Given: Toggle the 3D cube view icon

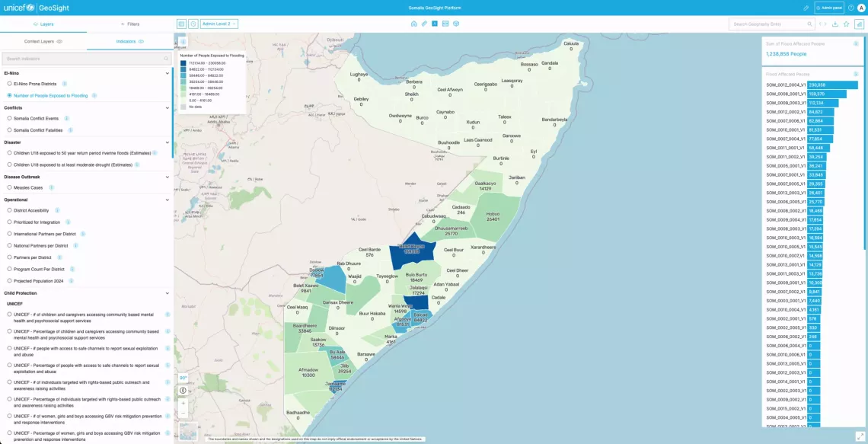Looking at the screenshot, I should coord(456,24).
